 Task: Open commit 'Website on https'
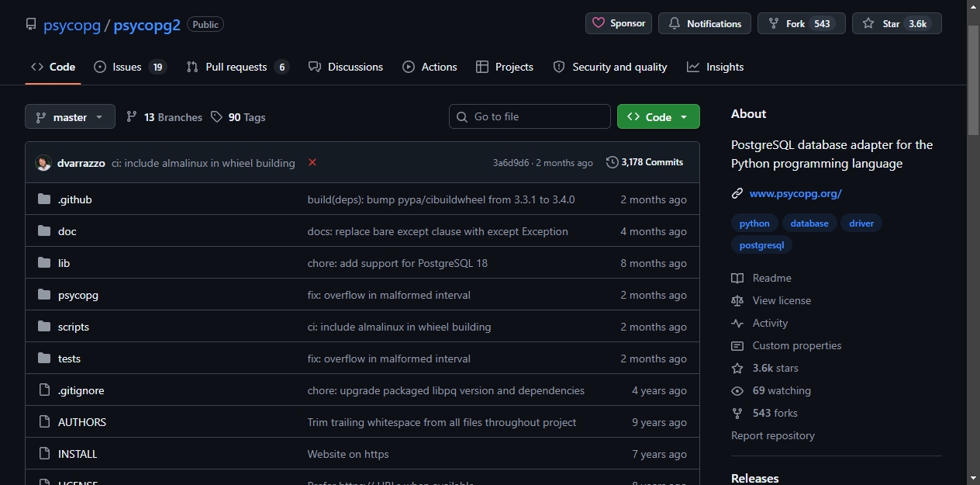point(348,454)
